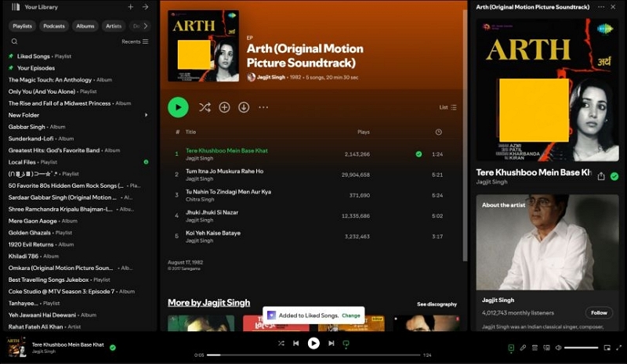627x364 pixels.
Task: Toggle liked check in Now Playing panel
Action: tap(614, 176)
